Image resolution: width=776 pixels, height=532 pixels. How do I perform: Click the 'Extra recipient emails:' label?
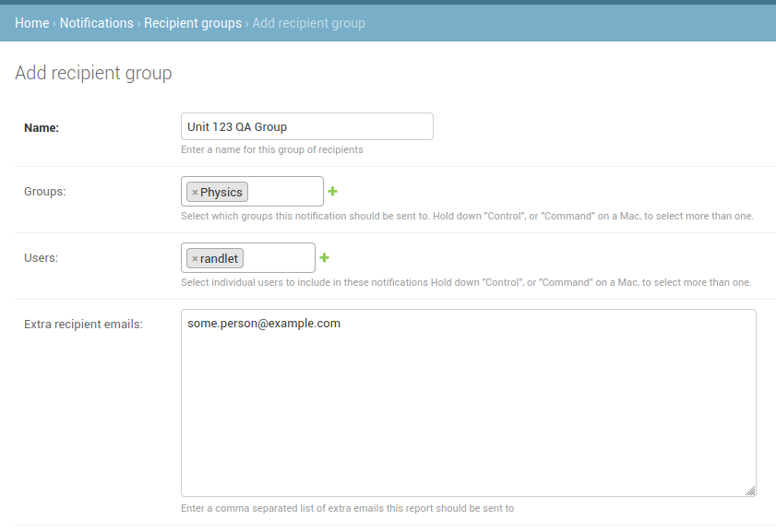(83, 324)
